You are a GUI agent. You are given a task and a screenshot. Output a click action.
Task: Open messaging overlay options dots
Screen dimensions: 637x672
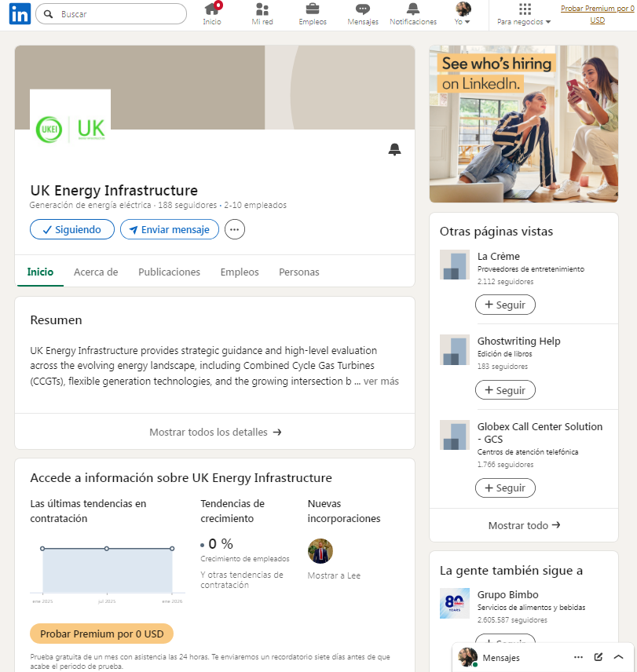[578, 657]
